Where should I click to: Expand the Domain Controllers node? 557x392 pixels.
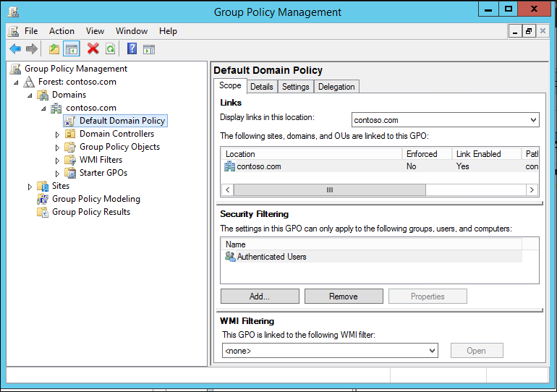57,135
